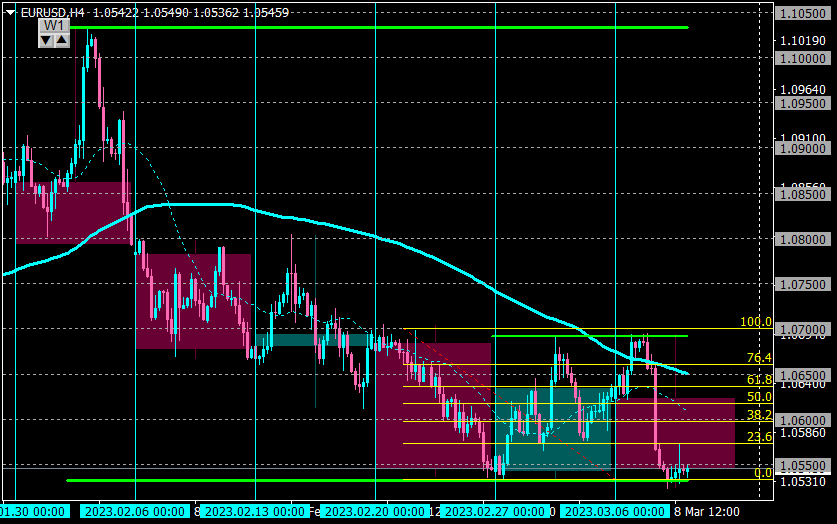Click the 1.05310 price axis label
Image resolution: width=837 pixels, height=524 pixels.
coord(803,482)
